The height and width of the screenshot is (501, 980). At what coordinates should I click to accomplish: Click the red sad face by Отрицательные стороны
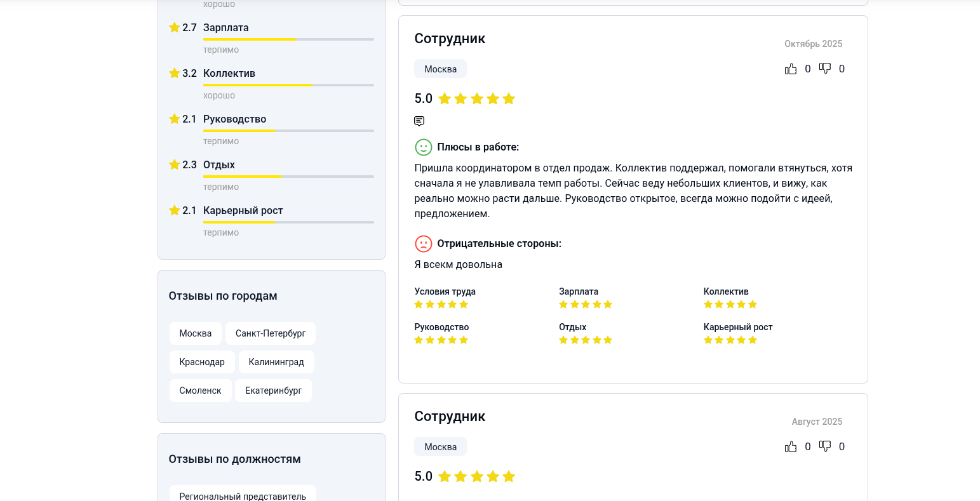[x=424, y=244]
